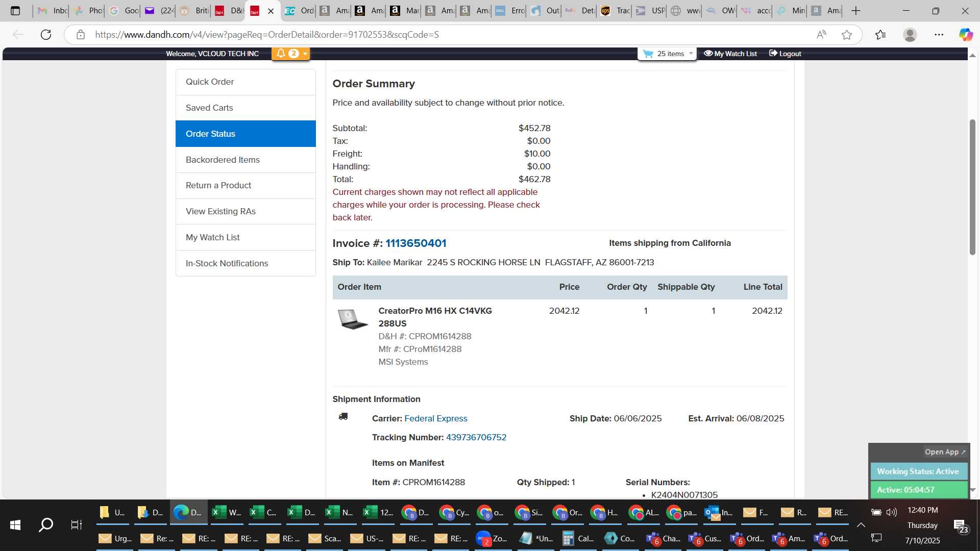The image size is (980, 551).
Task: Click the Logout link
Action: pos(785,54)
